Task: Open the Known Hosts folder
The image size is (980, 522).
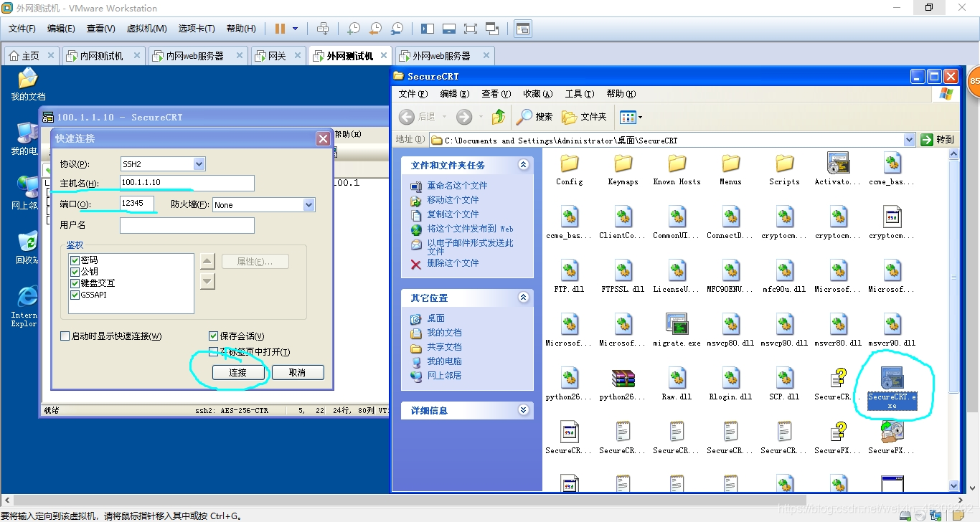Action: (x=677, y=169)
